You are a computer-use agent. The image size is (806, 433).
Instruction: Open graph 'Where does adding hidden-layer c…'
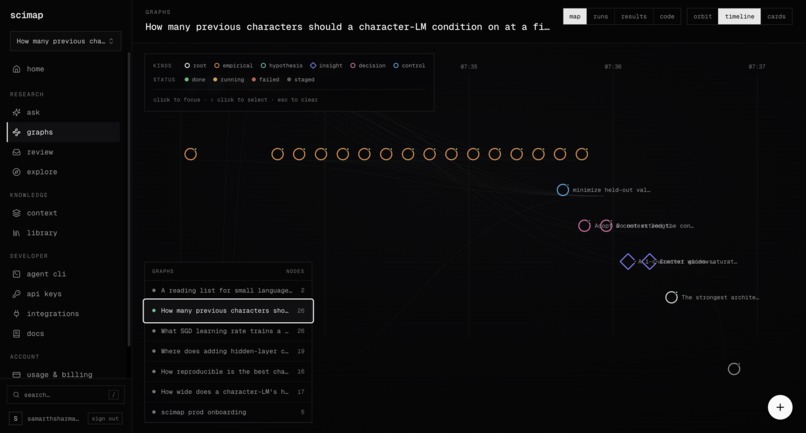tap(228, 351)
